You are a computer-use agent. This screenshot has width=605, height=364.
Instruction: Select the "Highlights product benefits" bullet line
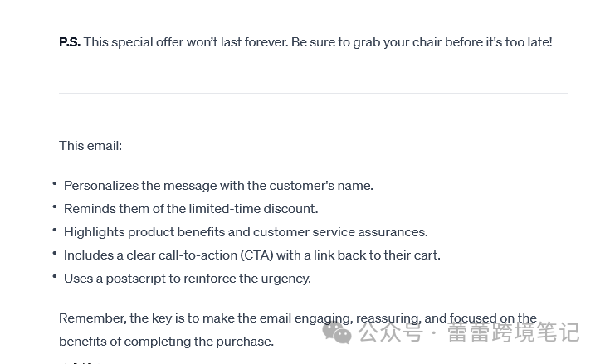pyautogui.click(x=246, y=232)
